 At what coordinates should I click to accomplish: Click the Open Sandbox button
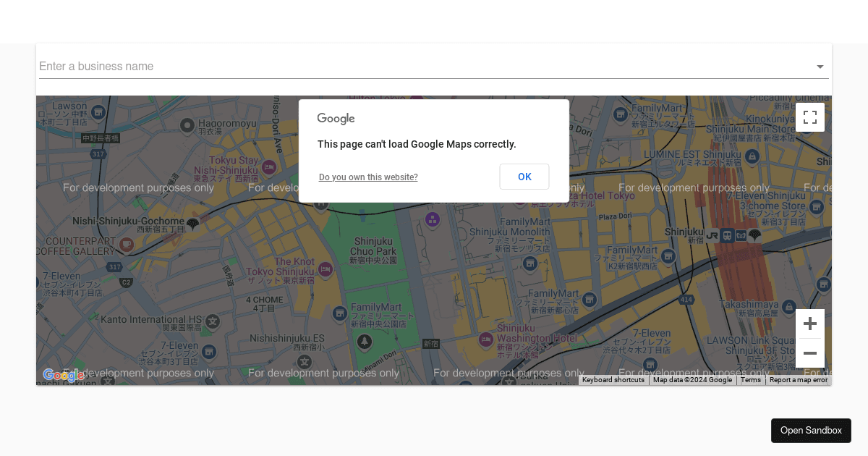coord(811,431)
